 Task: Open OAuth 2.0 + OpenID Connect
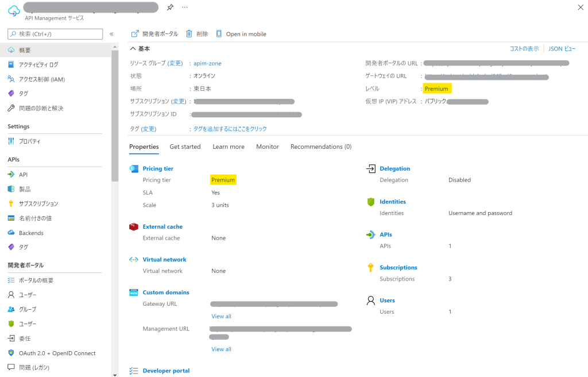[57, 353]
